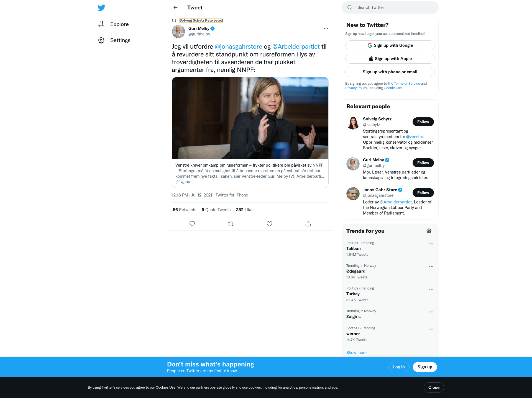Viewport: 532px width, 398px height.
Task: Click the @jonasgahrstore mention in tweet
Action: (238, 46)
